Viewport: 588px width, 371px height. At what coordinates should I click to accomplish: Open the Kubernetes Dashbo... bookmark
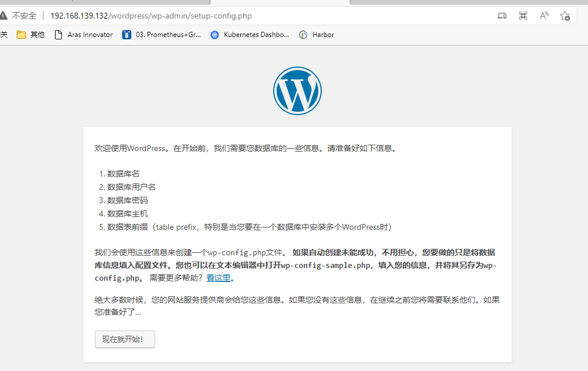(x=249, y=35)
